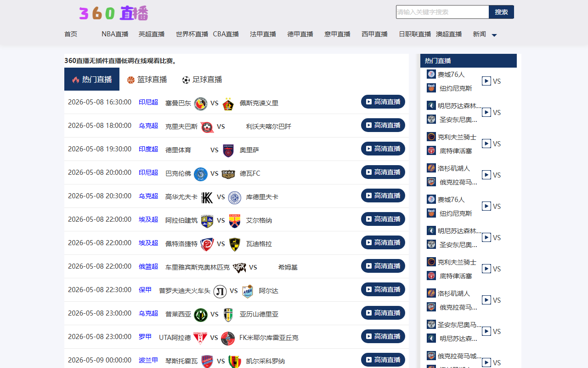Open 印度超 league link for 19:30 match
588x368 pixels.
tap(148, 149)
